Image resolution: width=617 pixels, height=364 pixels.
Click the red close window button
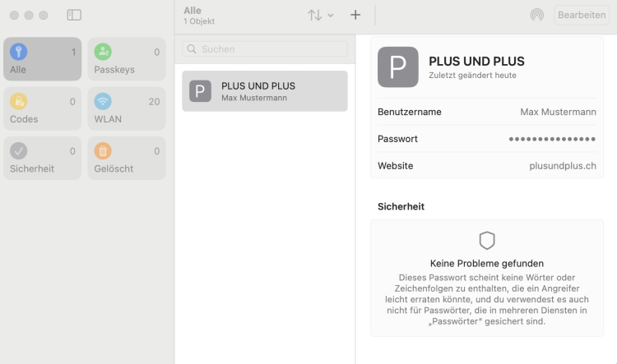(x=14, y=16)
